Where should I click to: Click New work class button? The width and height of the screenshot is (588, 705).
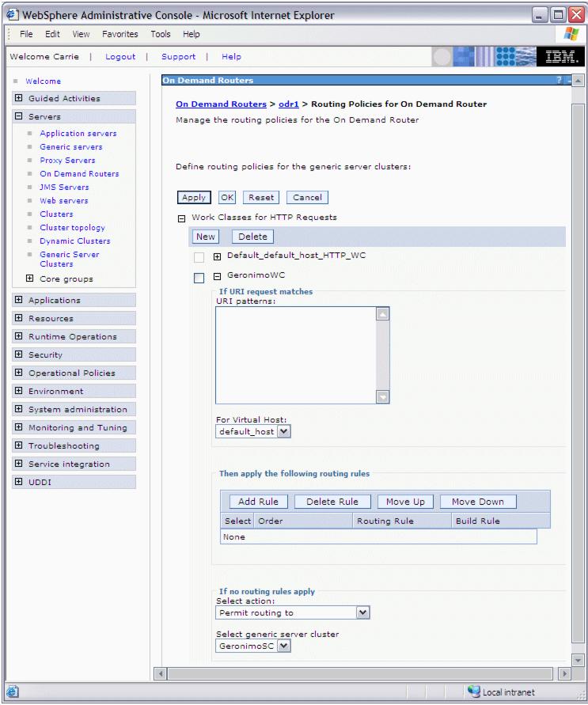[206, 237]
